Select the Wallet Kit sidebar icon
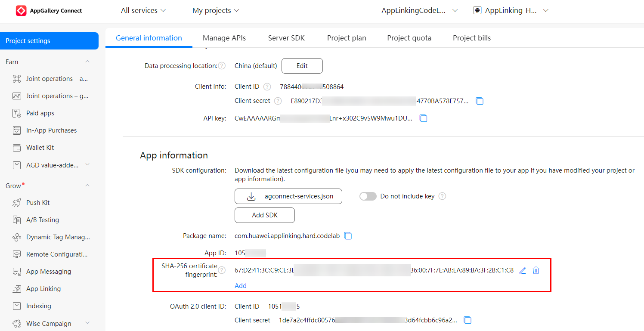Viewport: 644px width, 331px height. coord(17,148)
